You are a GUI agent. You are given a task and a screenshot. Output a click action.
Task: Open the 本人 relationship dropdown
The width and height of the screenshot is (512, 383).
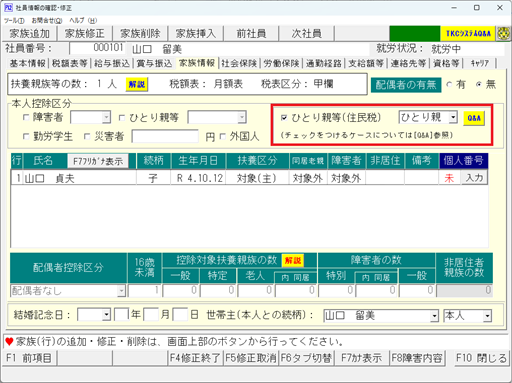pos(487,315)
